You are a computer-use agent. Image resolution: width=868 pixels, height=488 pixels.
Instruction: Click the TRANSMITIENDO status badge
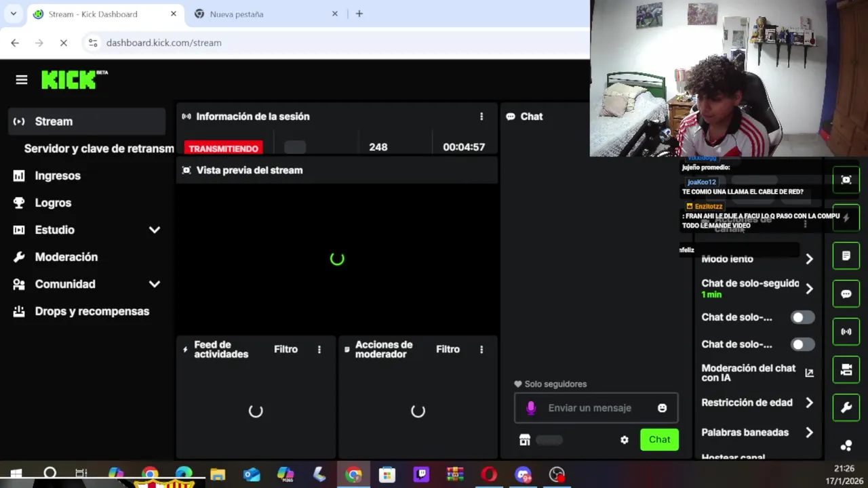point(224,148)
